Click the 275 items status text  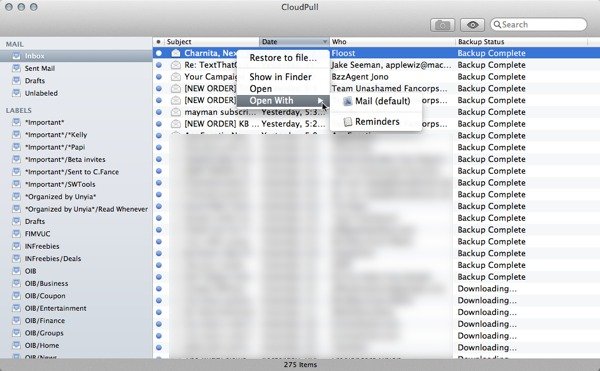(x=300, y=364)
